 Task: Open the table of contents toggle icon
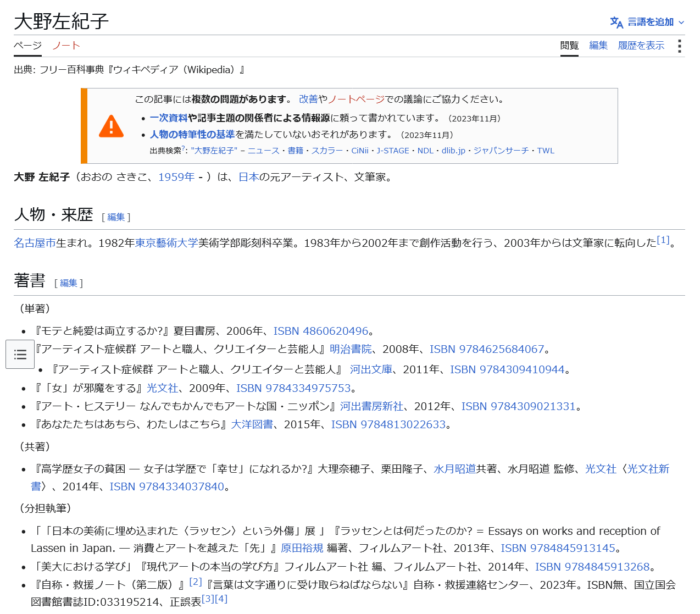coord(20,355)
